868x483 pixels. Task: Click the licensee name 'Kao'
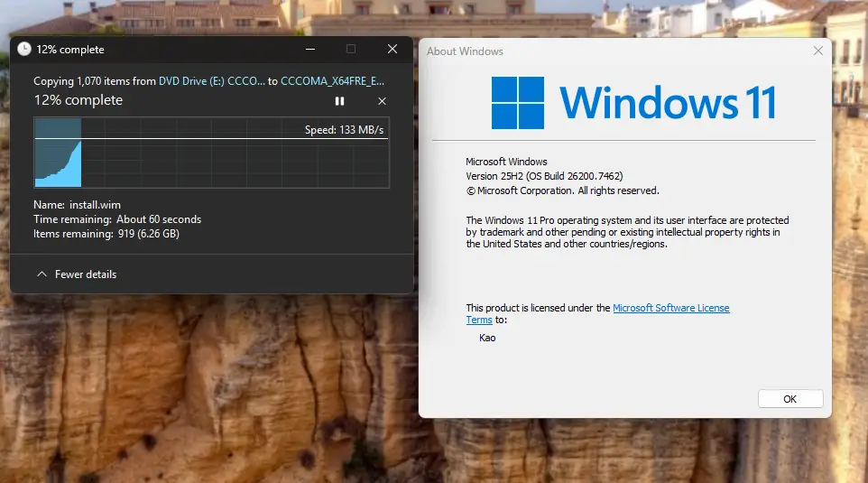487,338
